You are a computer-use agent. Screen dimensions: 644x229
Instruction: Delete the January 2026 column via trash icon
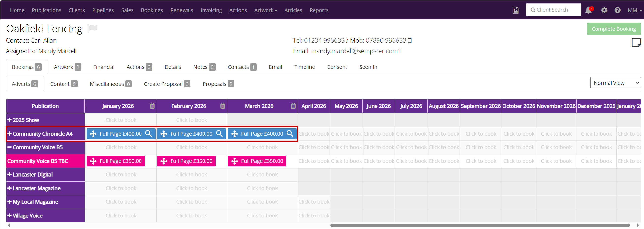(x=152, y=106)
